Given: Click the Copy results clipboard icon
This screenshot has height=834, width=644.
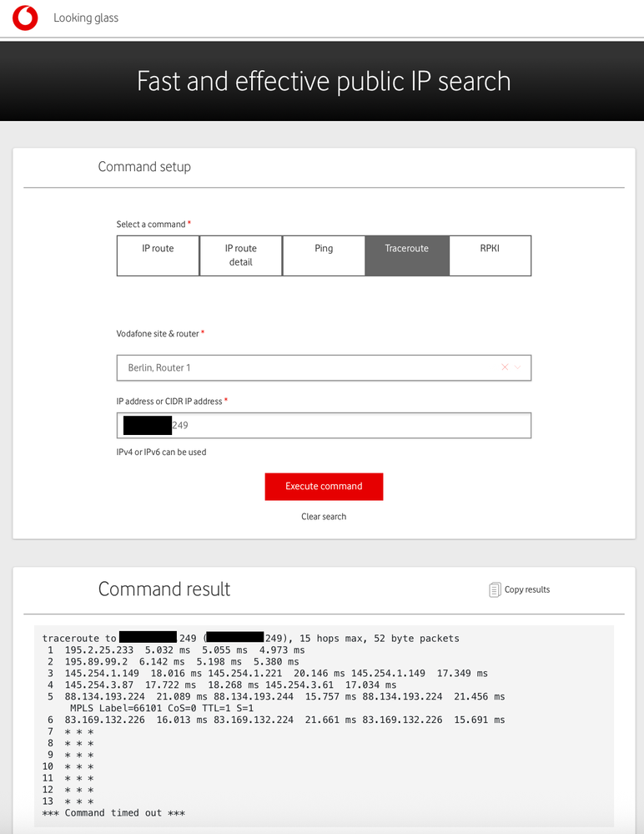Looking at the screenshot, I should (x=494, y=589).
